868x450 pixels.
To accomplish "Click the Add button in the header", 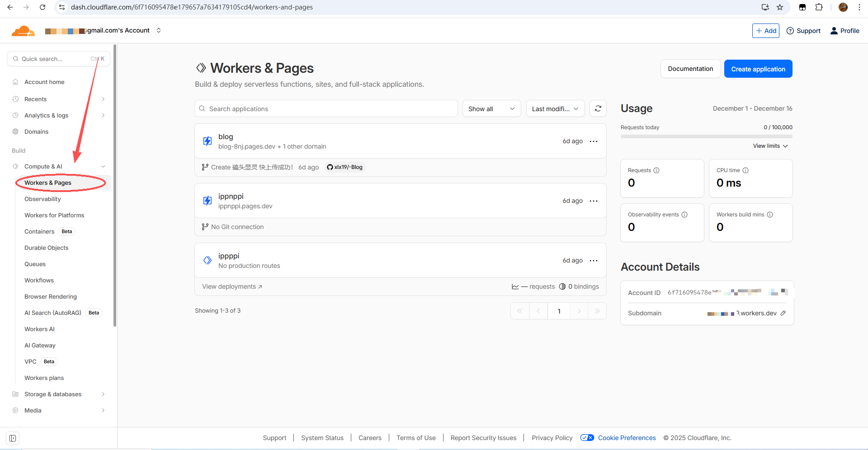I will (x=765, y=31).
